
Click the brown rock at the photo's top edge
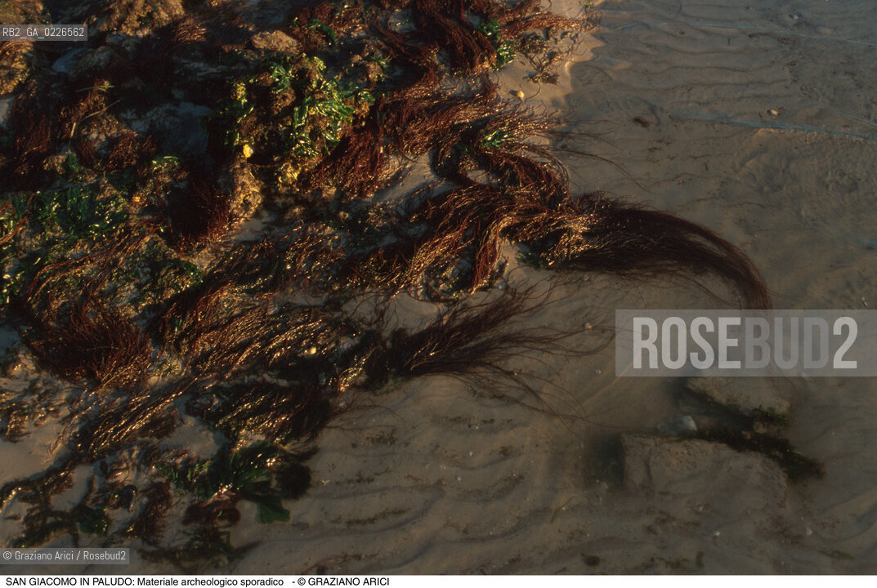(x=274, y=41)
